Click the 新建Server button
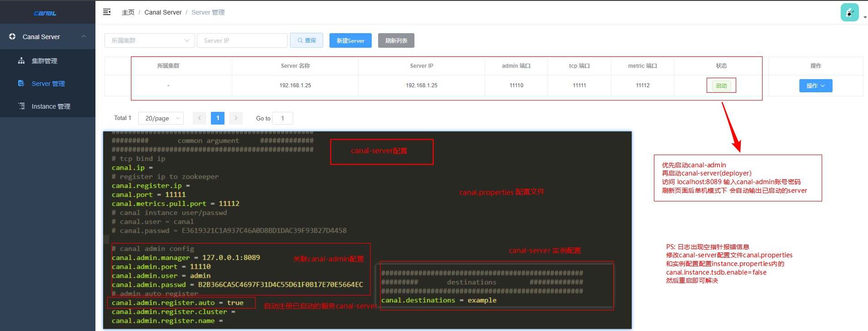 [350, 40]
